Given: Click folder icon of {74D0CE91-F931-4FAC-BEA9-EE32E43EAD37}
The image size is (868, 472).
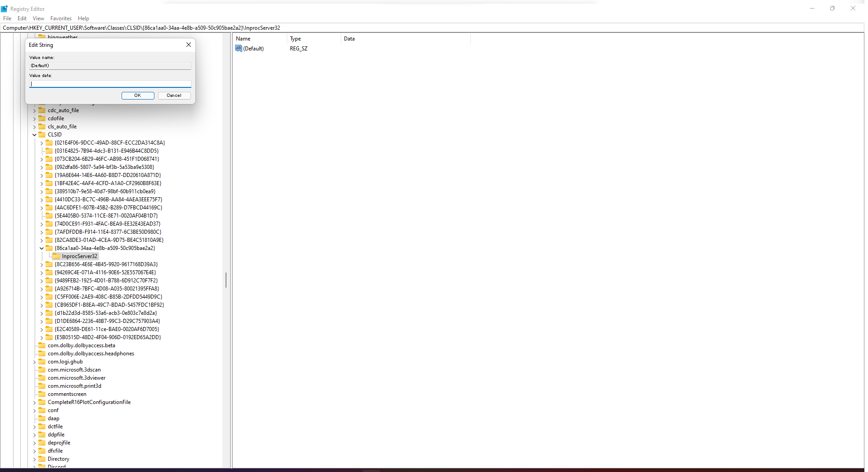Looking at the screenshot, I should (x=49, y=223).
